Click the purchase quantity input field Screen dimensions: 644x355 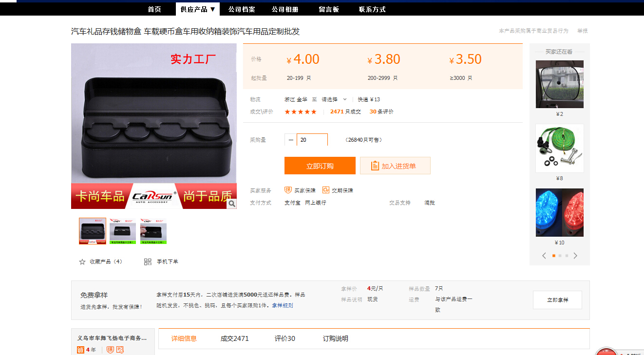[312, 140]
